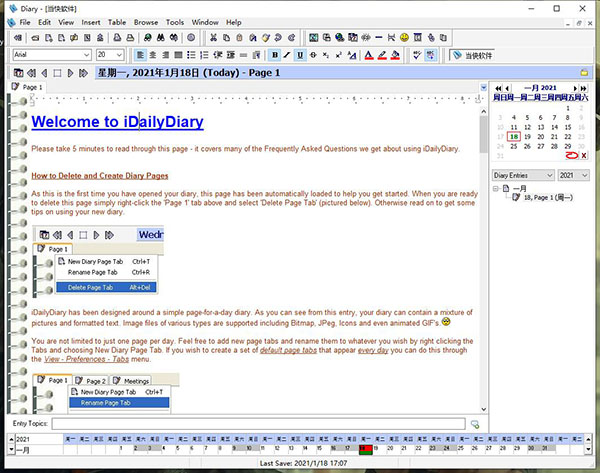This screenshot has height=473, width=600.
Task: Click the document vertical scrollbar down arrow
Action: coord(484,409)
